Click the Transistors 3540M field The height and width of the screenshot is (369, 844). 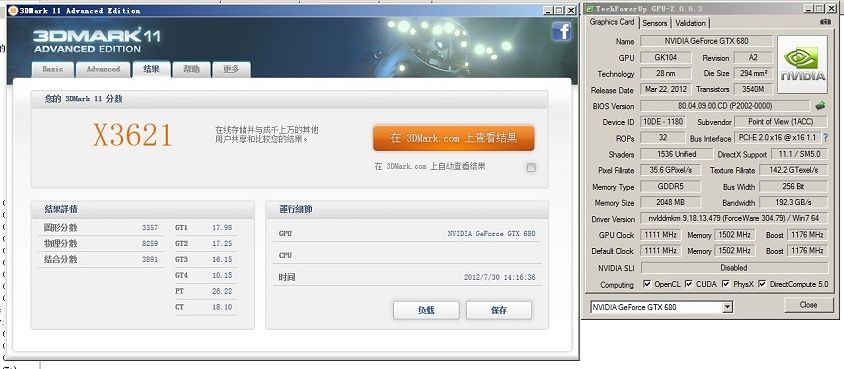[753, 89]
